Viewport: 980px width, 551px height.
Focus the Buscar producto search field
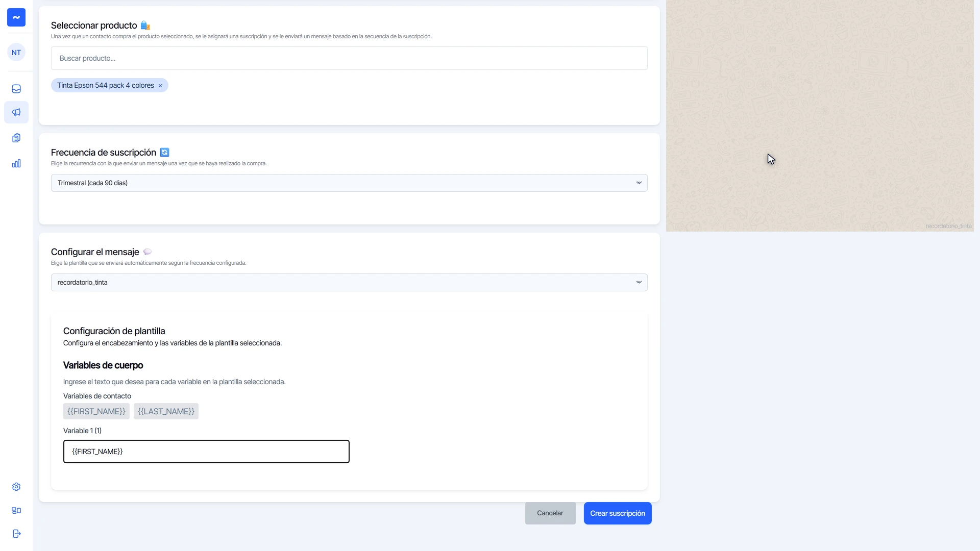coord(349,58)
